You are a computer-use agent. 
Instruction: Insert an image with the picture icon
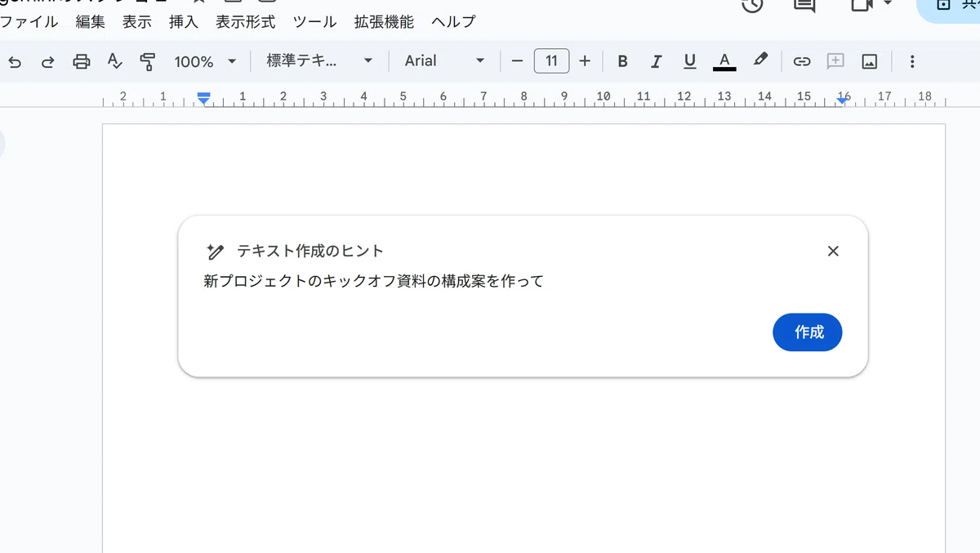[870, 61]
